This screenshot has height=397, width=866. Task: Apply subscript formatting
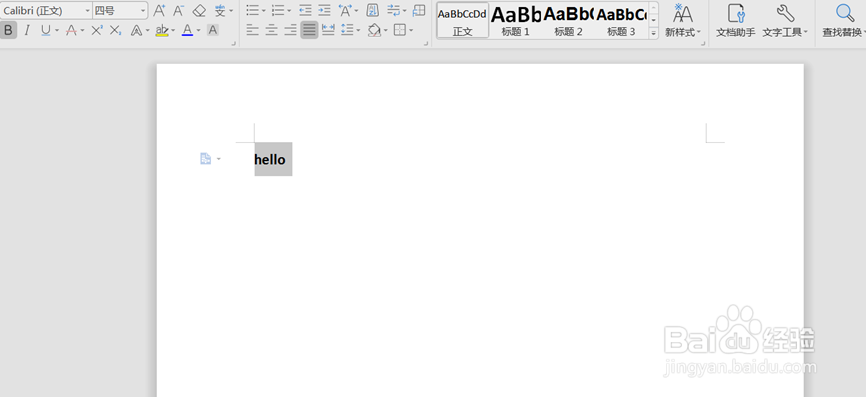pos(115,30)
